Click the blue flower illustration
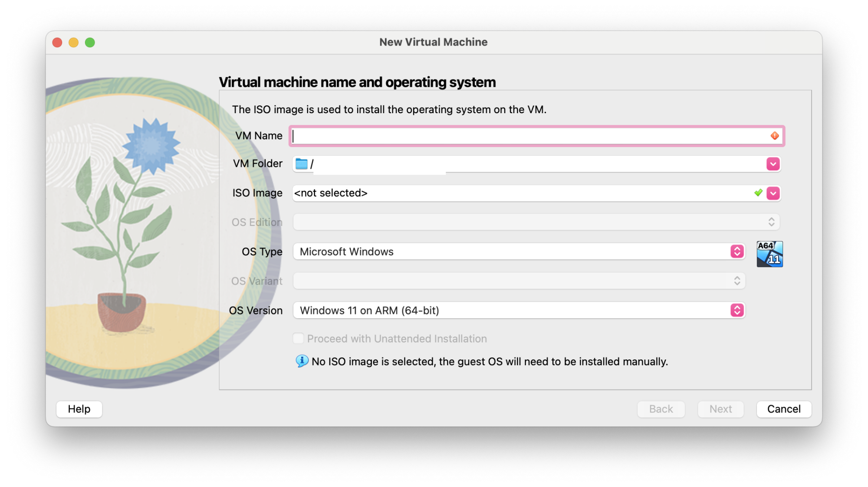Screen dimensions: 868x487 pyautogui.click(x=151, y=146)
